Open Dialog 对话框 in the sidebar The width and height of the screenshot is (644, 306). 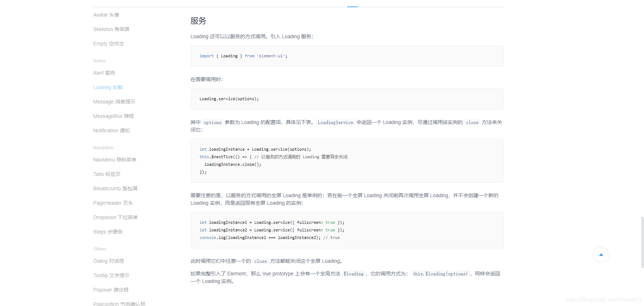coord(108,261)
